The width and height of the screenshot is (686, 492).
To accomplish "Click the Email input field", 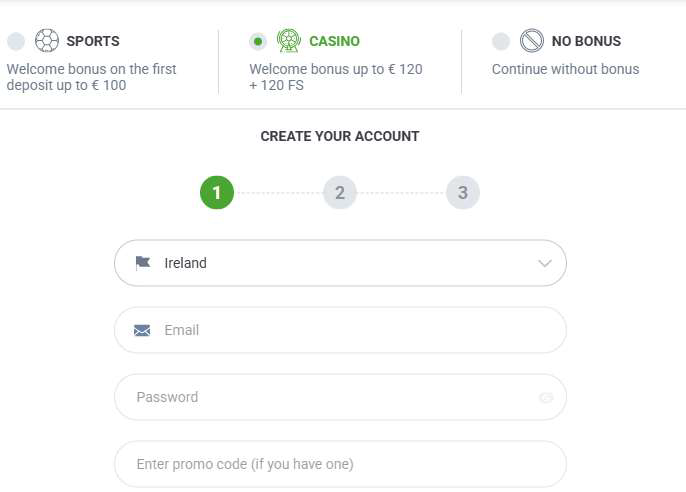I will click(340, 330).
